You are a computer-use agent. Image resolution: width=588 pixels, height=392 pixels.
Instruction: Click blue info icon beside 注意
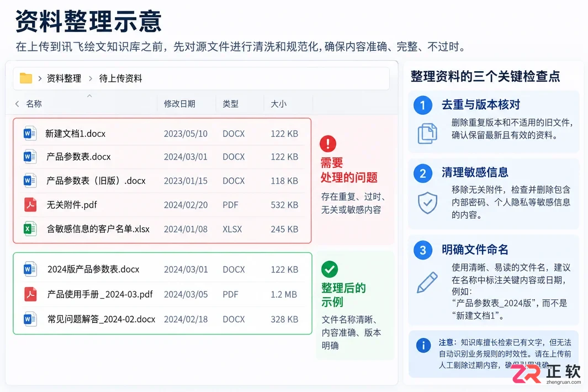point(423,345)
